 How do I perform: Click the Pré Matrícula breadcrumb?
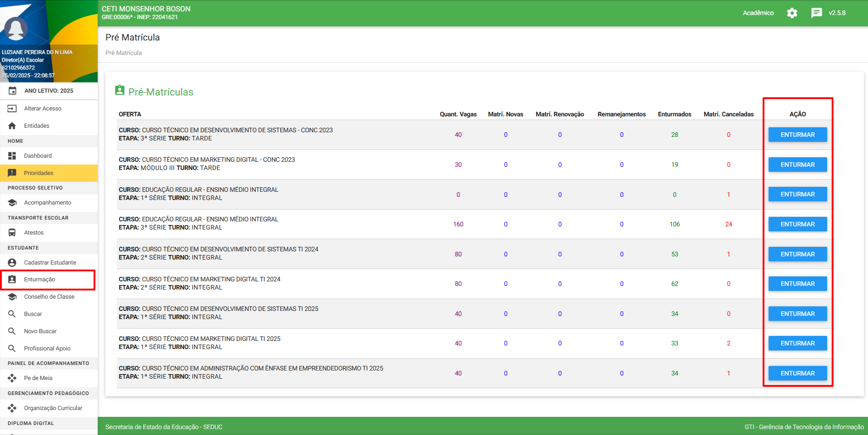tap(124, 53)
